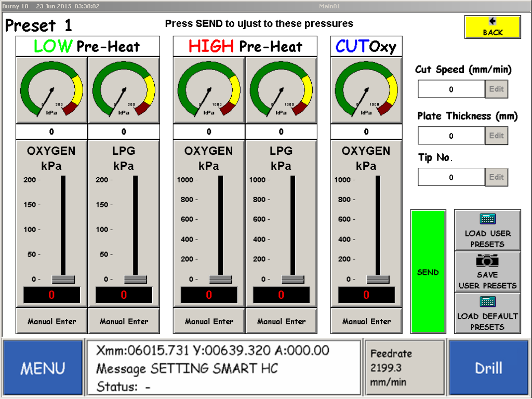The width and height of the screenshot is (532, 399).
Task: Click the HIGH Pre-Heat LPG pressure gauge
Action: [281, 90]
